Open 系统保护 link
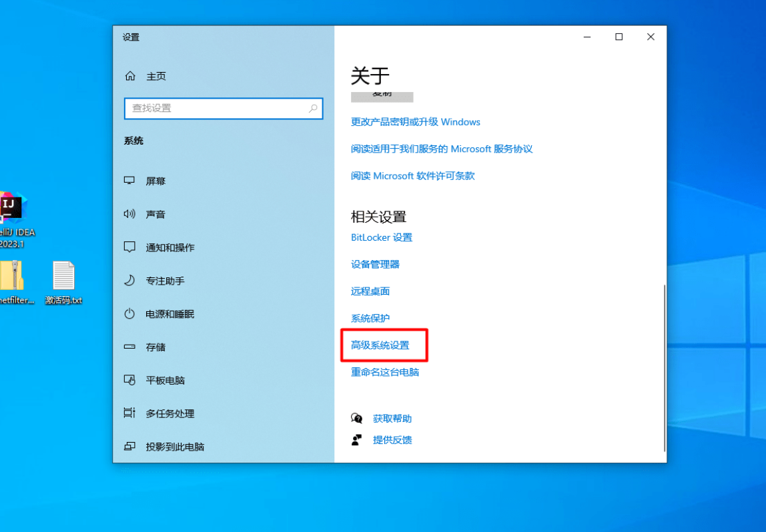Viewport: 766px width, 532px height. pos(370,318)
